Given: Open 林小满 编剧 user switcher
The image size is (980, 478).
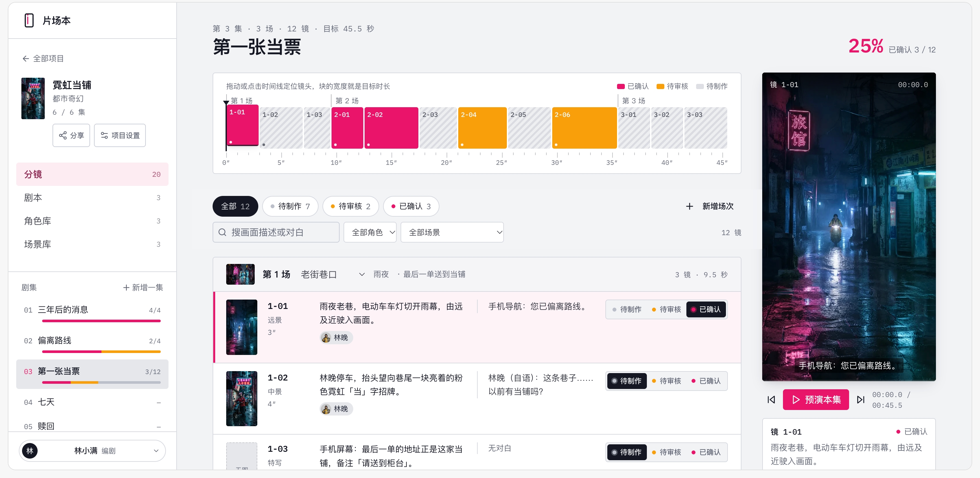Looking at the screenshot, I should [x=92, y=451].
